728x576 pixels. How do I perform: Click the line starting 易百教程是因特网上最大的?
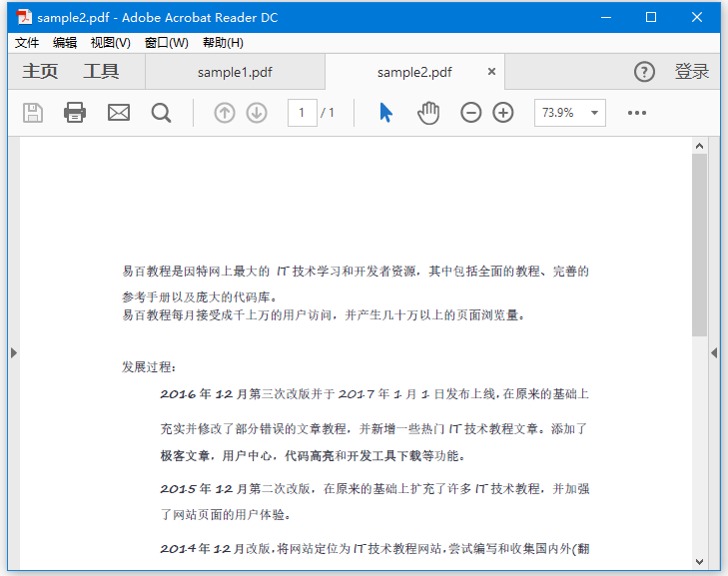pyautogui.click(x=356, y=272)
